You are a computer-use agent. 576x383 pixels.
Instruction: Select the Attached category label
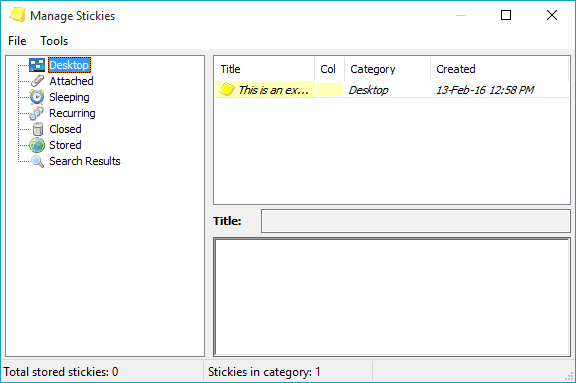pyautogui.click(x=71, y=81)
